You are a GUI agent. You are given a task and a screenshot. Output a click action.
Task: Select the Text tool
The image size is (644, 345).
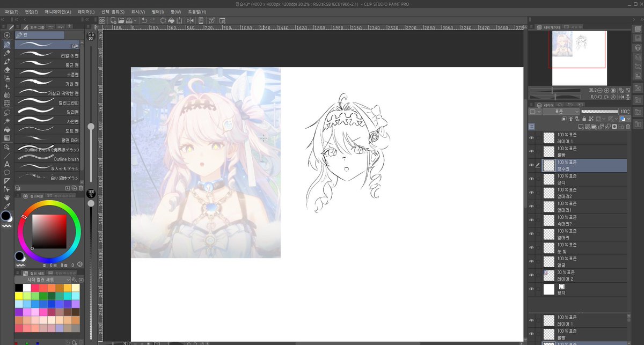point(7,164)
